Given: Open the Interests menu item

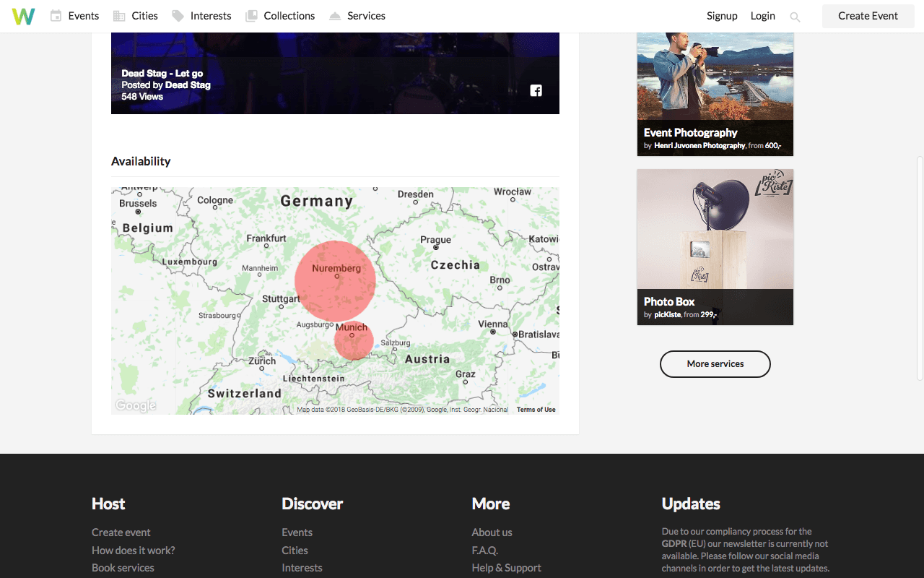Looking at the screenshot, I should point(211,16).
